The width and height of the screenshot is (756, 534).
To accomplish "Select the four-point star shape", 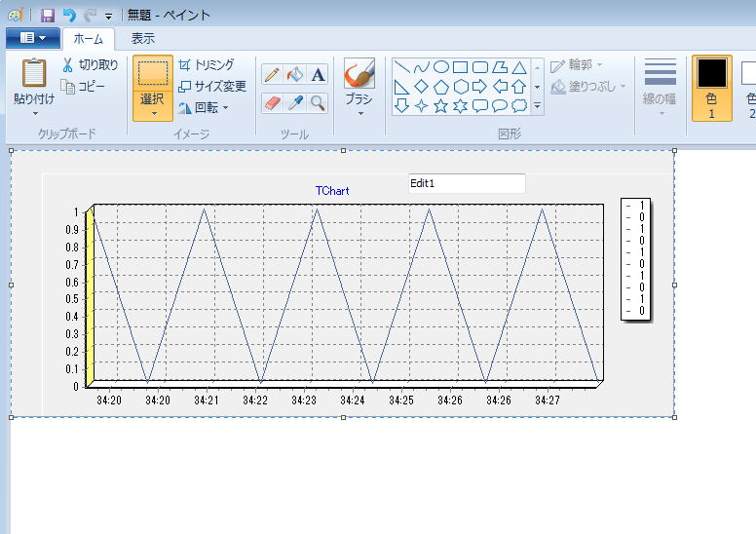I will coord(422,105).
